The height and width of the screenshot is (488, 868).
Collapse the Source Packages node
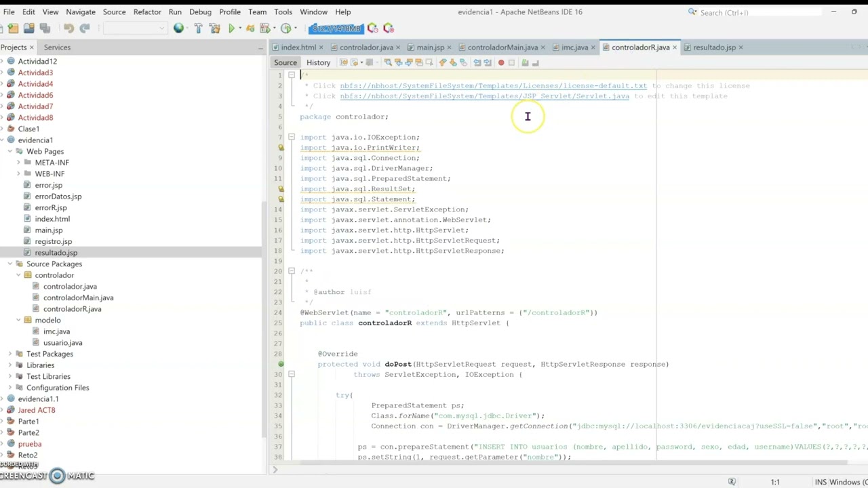10,264
